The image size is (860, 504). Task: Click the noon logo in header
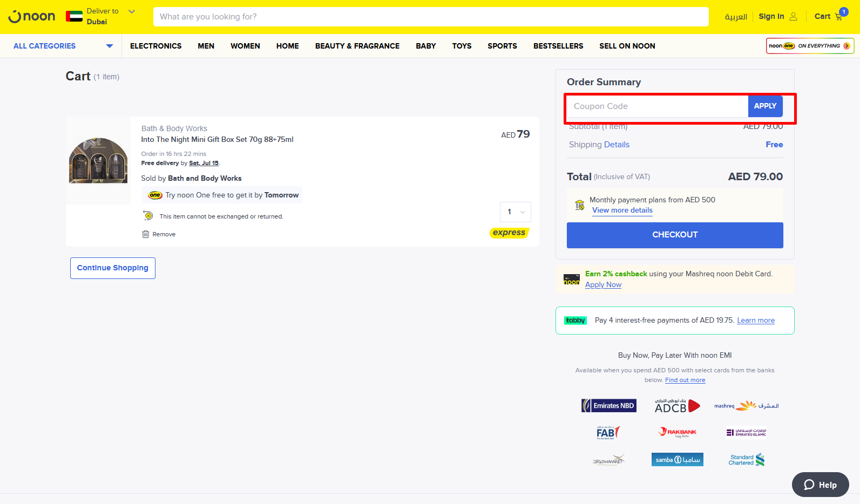coord(32,17)
